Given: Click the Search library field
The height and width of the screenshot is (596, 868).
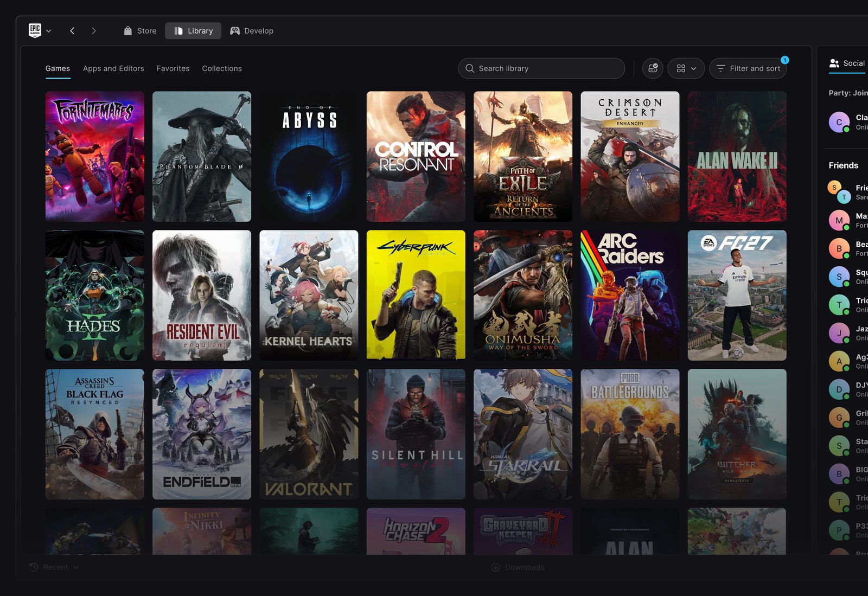Looking at the screenshot, I should [x=541, y=68].
